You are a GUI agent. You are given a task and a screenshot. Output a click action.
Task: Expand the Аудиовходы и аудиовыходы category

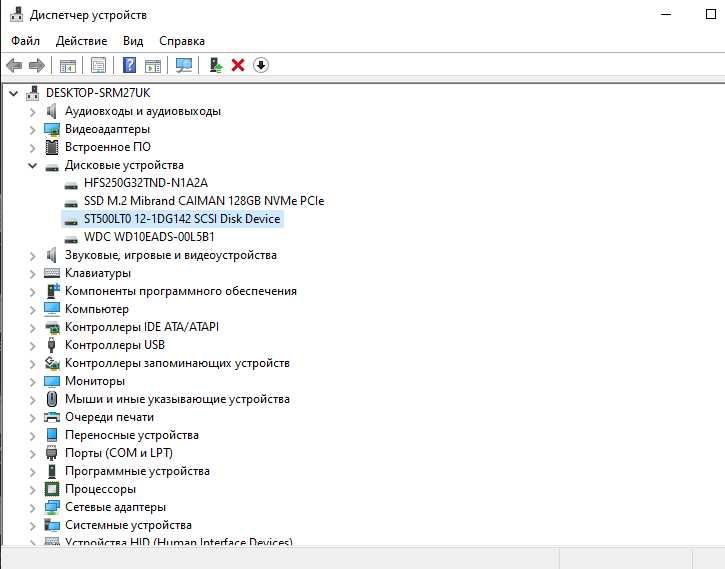coord(32,111)
